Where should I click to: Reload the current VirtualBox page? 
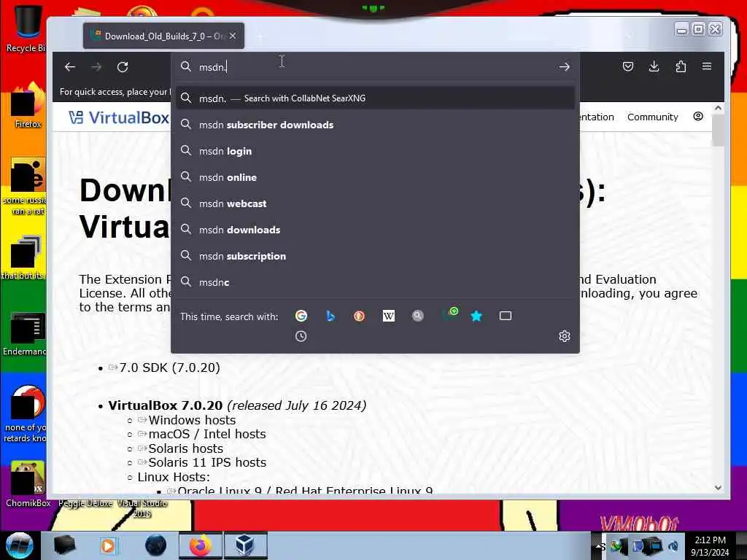tap(123, 67)
